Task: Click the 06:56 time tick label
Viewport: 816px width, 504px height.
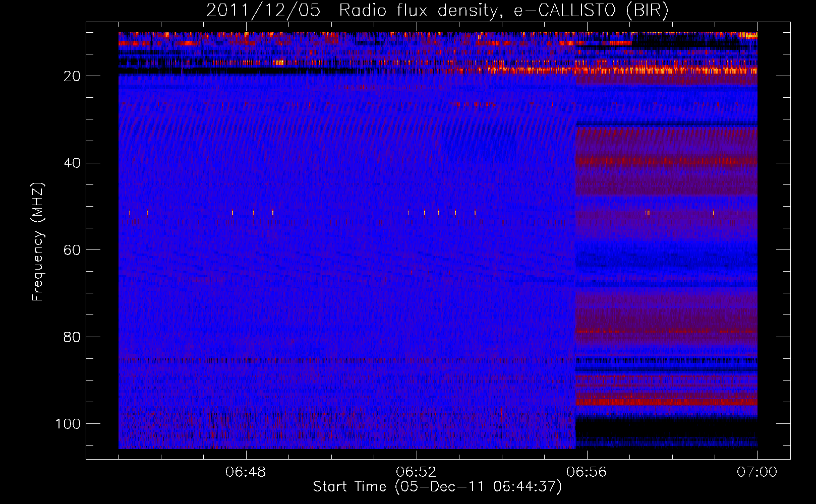Action: point(587,472)
